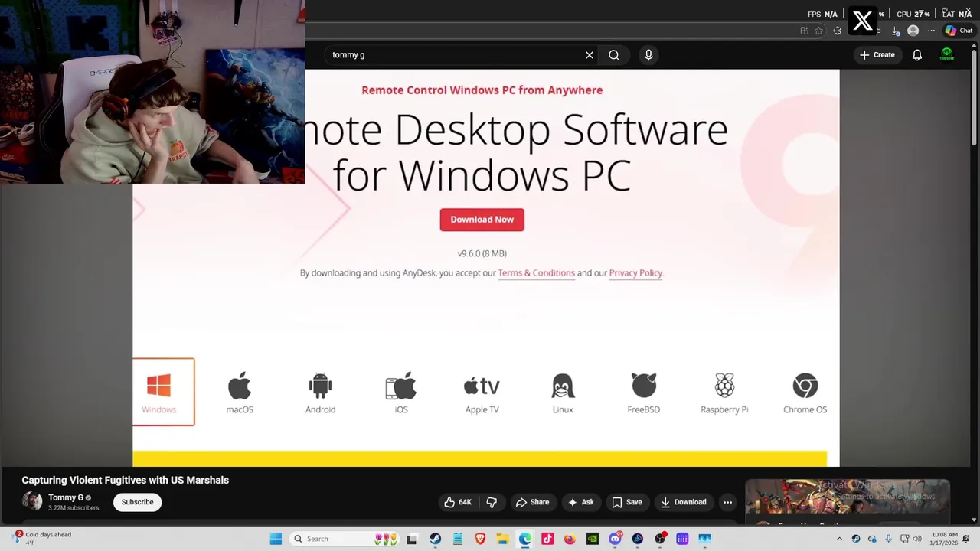Click the microphone icon in system tray
This screenshot has height=551, width=980.
click(888, 539)
